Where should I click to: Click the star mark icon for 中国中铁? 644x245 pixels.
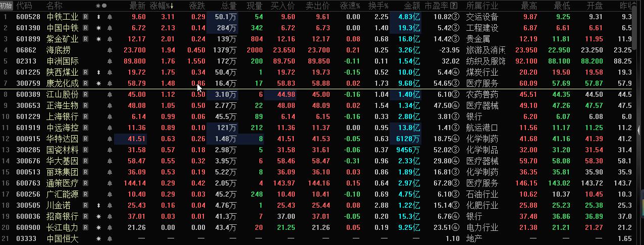[x=98, y=28]
